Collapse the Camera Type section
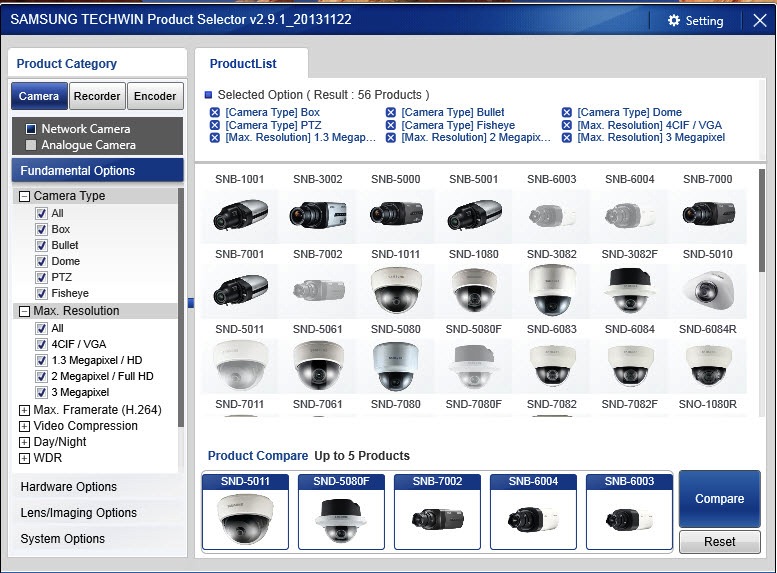 24,197
